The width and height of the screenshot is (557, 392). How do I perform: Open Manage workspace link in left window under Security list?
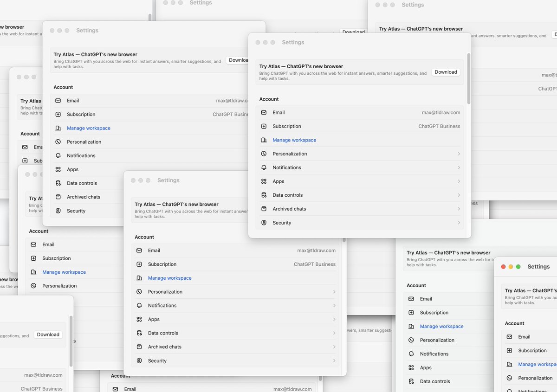(x=64, y=272)
